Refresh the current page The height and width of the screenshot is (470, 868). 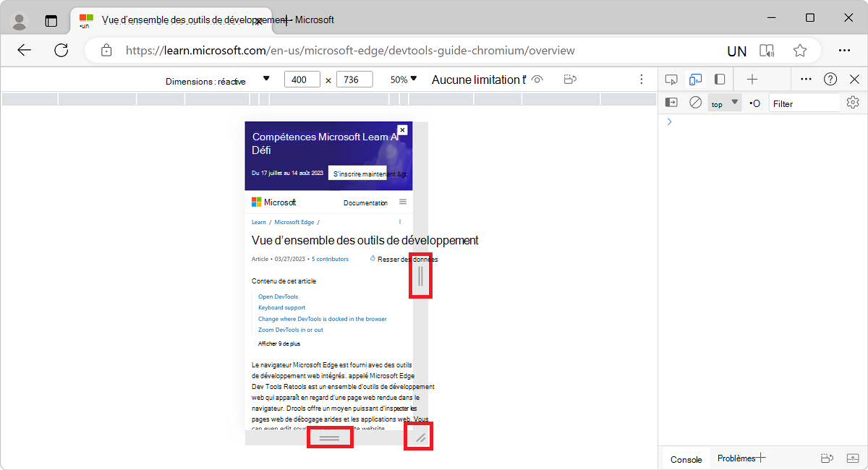coord(61,51)
